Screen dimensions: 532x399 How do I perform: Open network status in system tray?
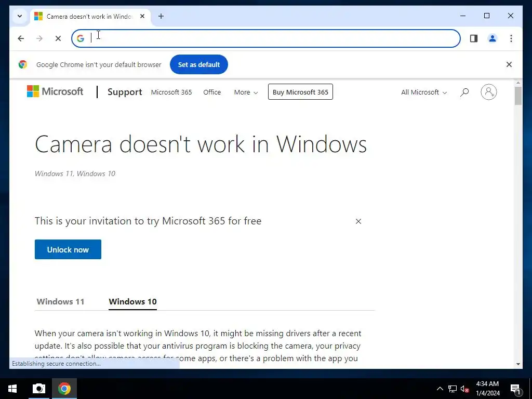tap(453, 389)
